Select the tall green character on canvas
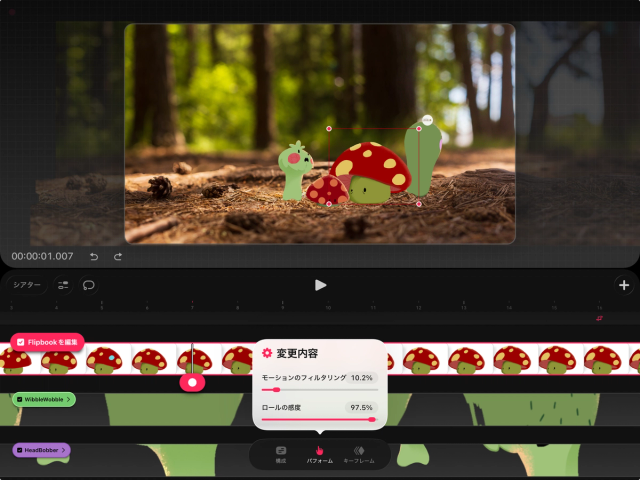Viewport: 640px width, 480px height. (x=423, y=159)
